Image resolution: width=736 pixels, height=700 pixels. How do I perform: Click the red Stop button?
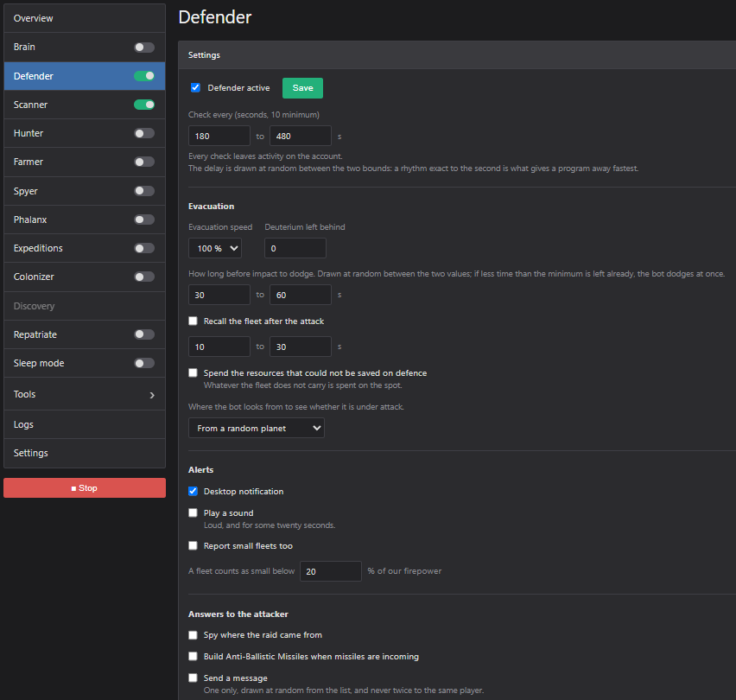(85, 487)
